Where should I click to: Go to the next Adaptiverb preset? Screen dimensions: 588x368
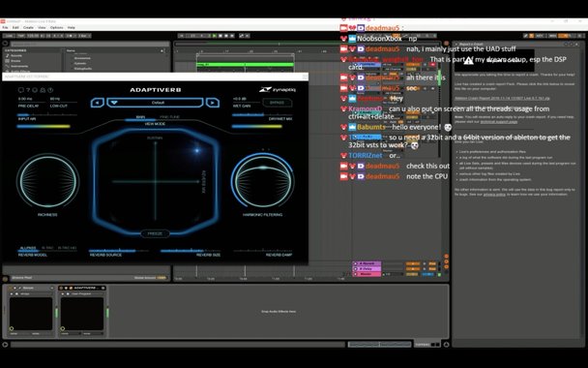coord(213,103)
